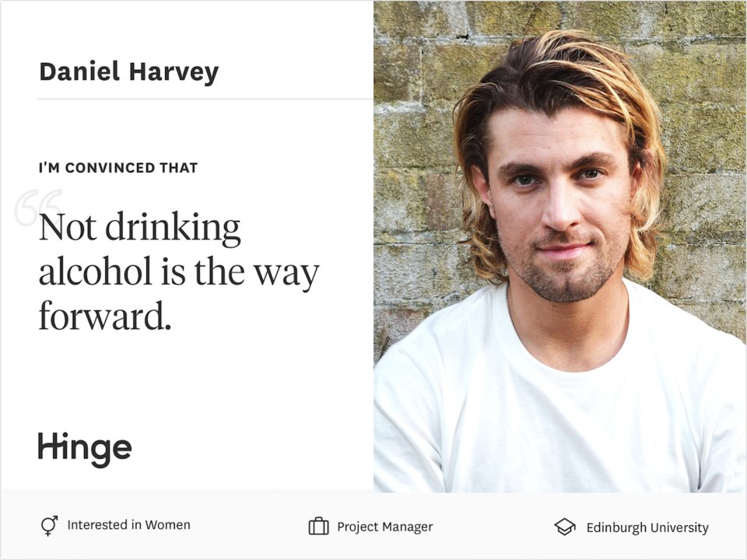Image resolution: width=747 pixels, height=560 pixels.
Task: Click the letter H in the Hinge logo
Action: (48, 446)
